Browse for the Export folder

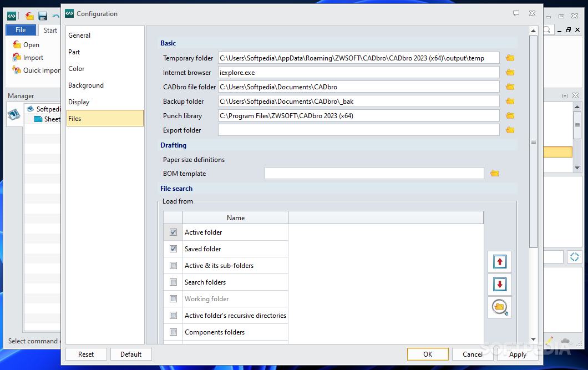pos(510,130)
